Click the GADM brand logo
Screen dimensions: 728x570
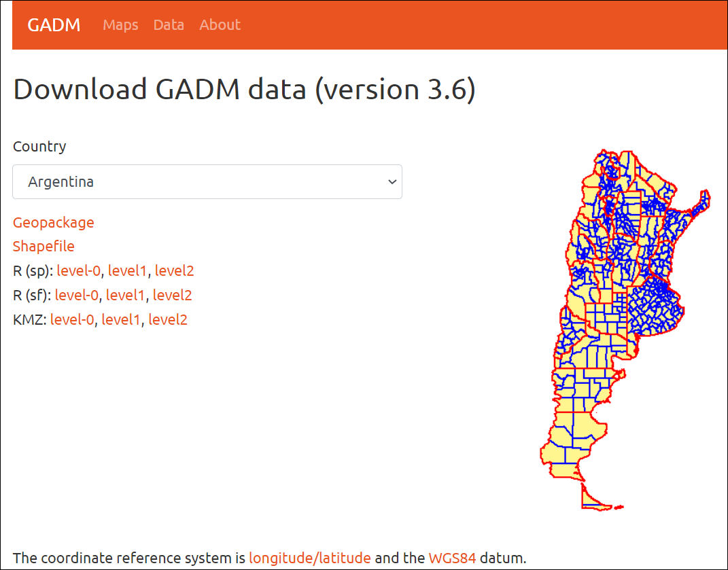pyautogui.click(x=54, y=25)
